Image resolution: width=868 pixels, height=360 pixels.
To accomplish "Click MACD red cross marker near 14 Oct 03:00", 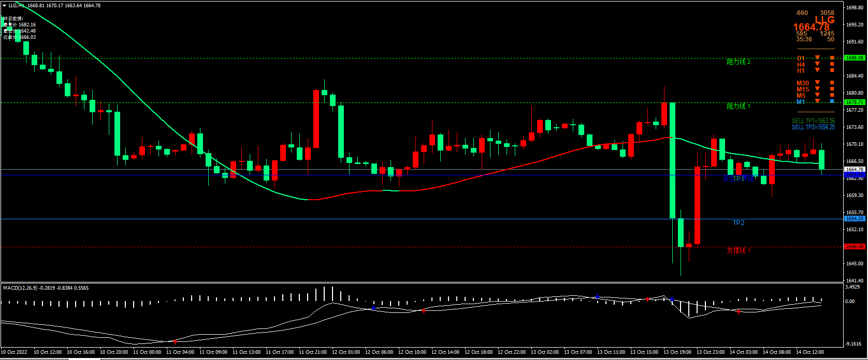I will [739, 311].
